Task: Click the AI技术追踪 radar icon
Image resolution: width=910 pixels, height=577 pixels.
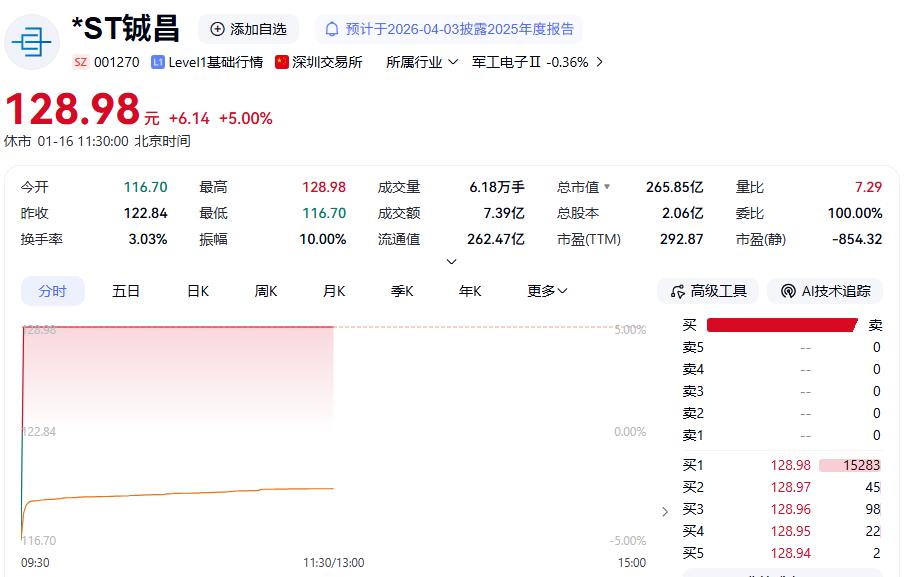Action: tap(787, 291)
